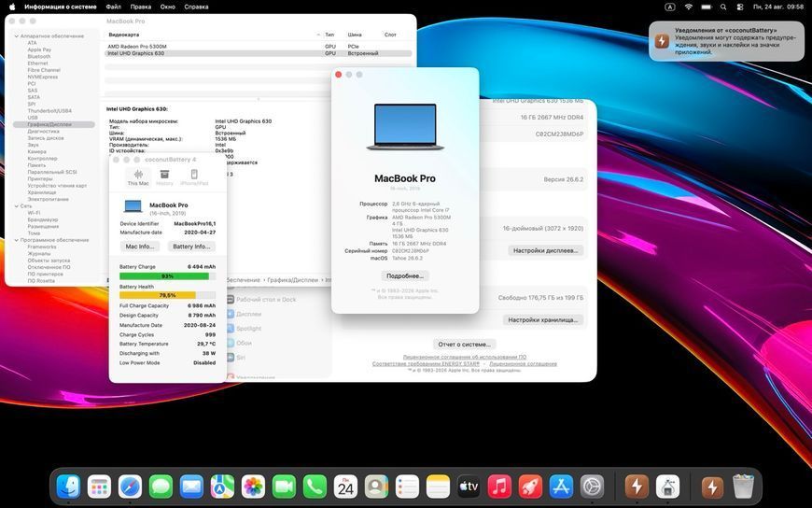Select Графика/Дисплеи in the sidebar

pyautogui.click(x=54, y=124)
